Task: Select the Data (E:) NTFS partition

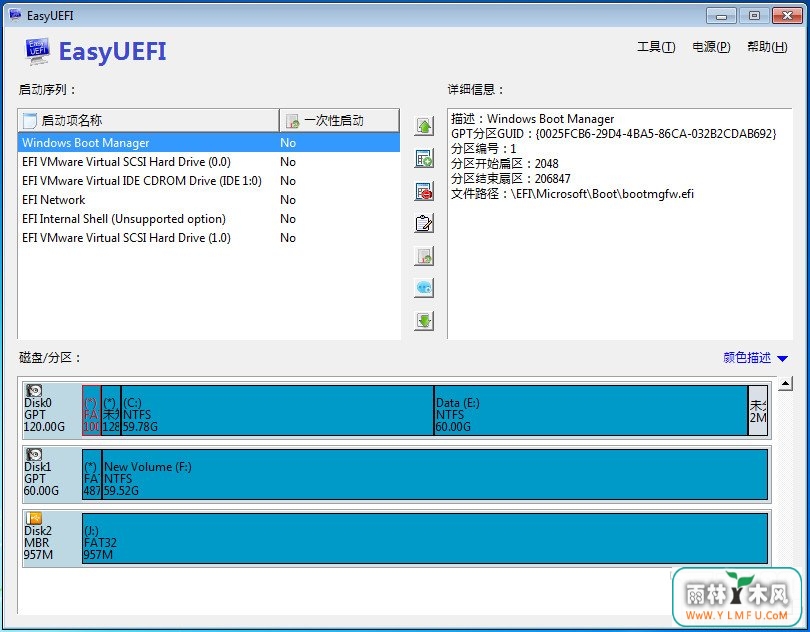Action: [591, 410]
